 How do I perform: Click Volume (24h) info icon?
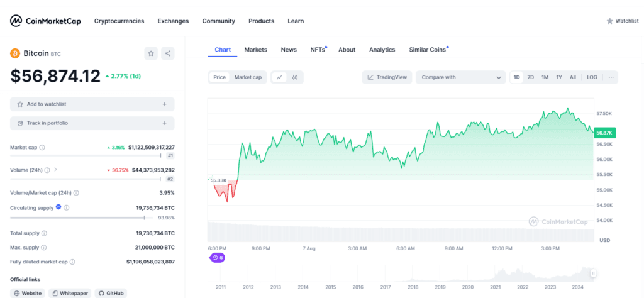point(47,170)
